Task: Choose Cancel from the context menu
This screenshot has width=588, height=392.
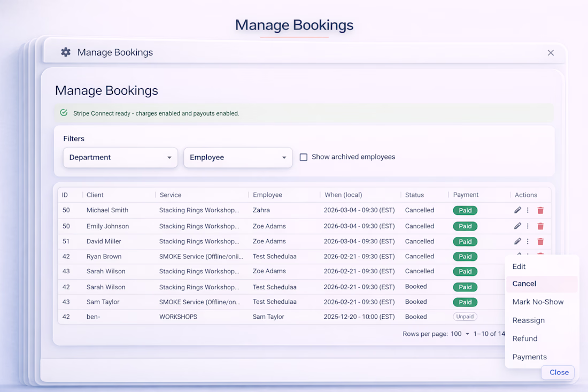Action: click(524, 284)
